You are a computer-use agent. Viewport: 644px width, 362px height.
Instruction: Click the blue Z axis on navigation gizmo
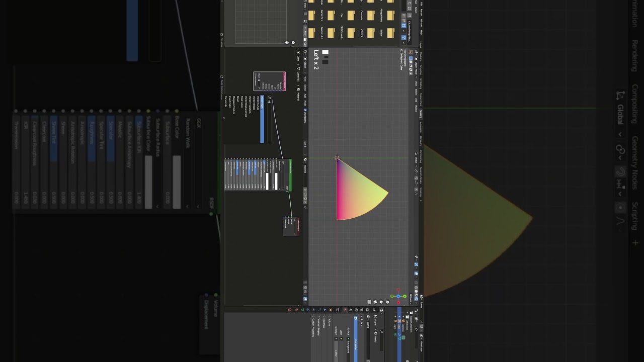point(398,296)
